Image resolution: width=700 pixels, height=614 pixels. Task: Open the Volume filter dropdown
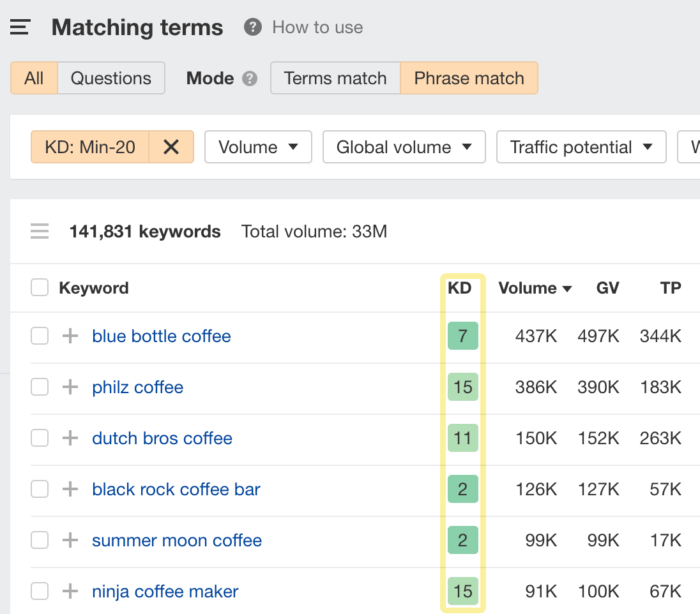(x=258, y=147)
